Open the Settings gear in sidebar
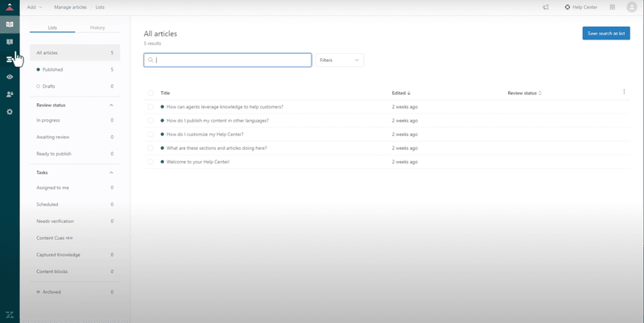644x323 pixels. (x=10, y=111)
